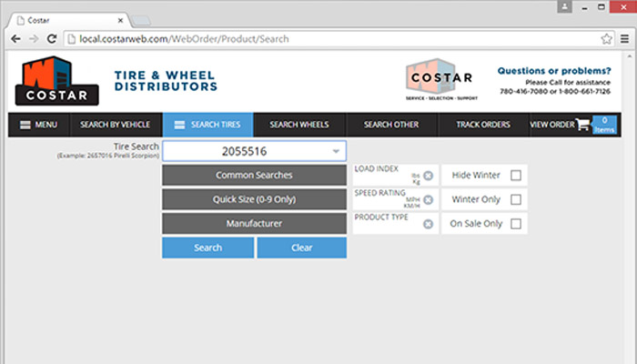
Task: Reload the page with the refresh icon
Action: pos(52,39)
